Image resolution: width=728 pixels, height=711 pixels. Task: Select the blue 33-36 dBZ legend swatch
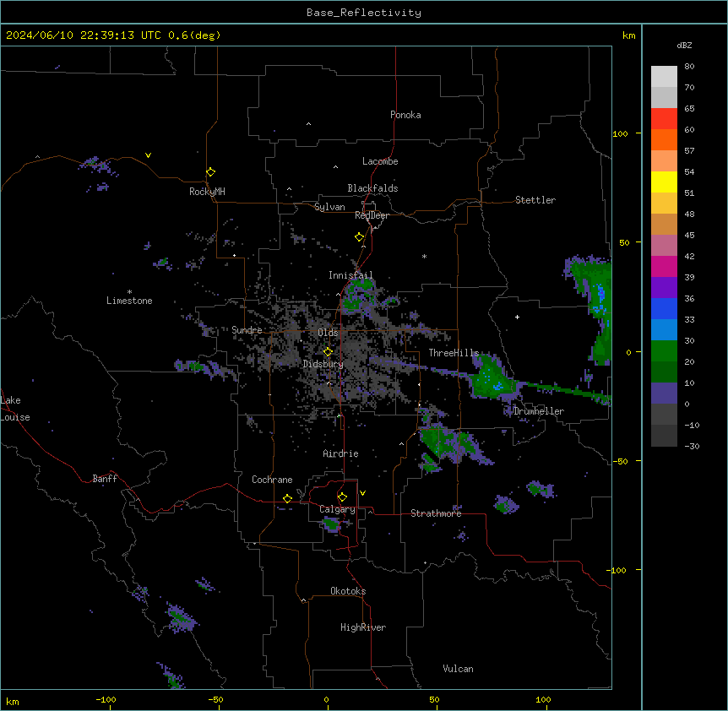tap(664, 308)
